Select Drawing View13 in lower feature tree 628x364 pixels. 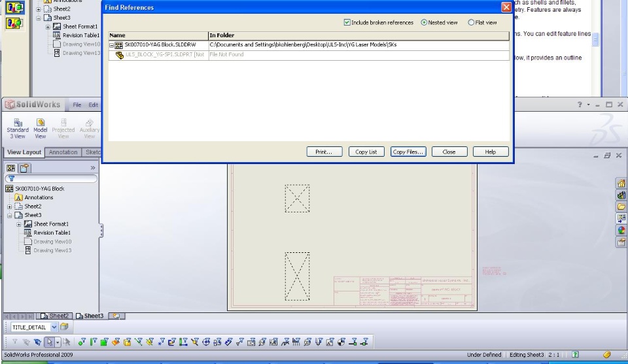pos(52,250)
